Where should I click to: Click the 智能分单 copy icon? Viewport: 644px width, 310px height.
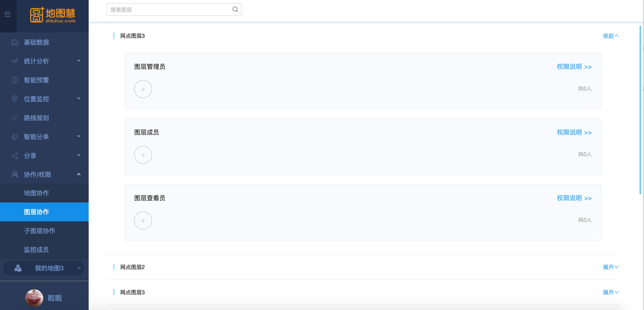[15, 137]
